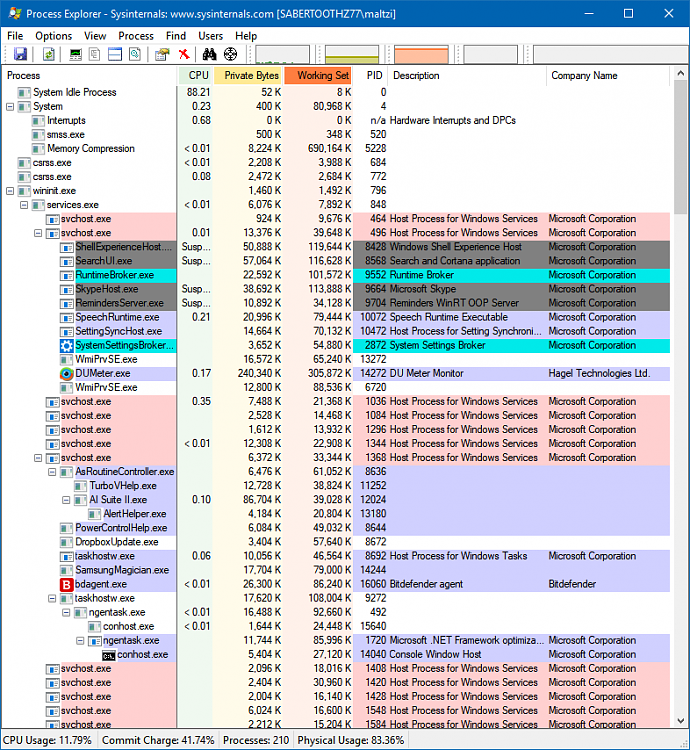690x750 pixels.
Task: Collapse the services.exe tree node
Action: [x=24, y=205]
